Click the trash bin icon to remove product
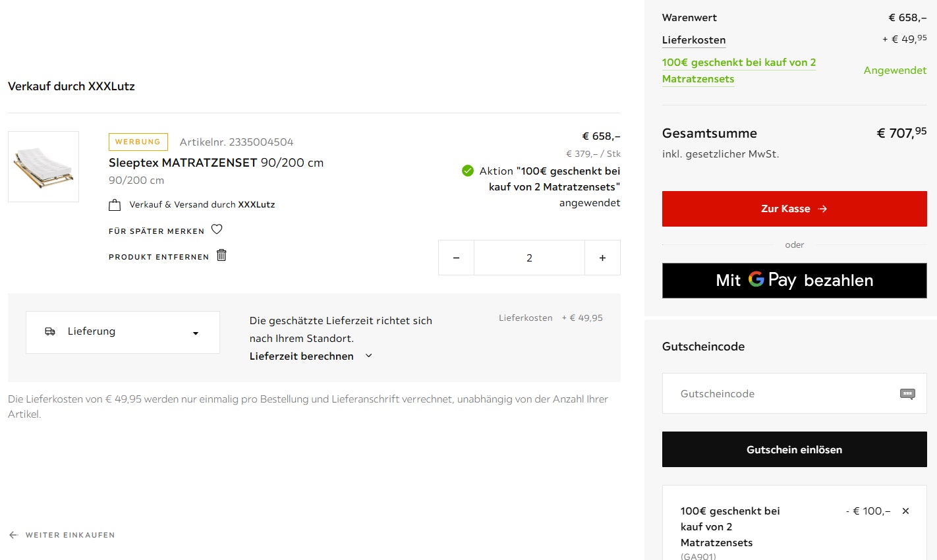937x560 pixels. [221, 255]
